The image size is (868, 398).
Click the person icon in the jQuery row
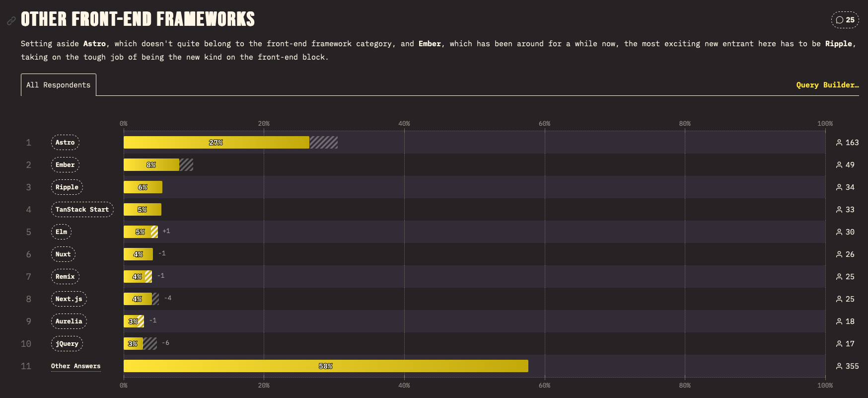coord(839,344)
